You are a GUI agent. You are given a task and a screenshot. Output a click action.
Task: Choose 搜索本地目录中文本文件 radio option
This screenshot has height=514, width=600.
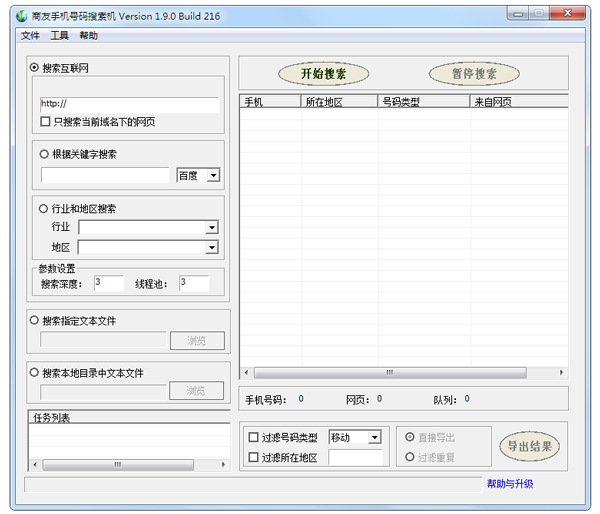35,373
